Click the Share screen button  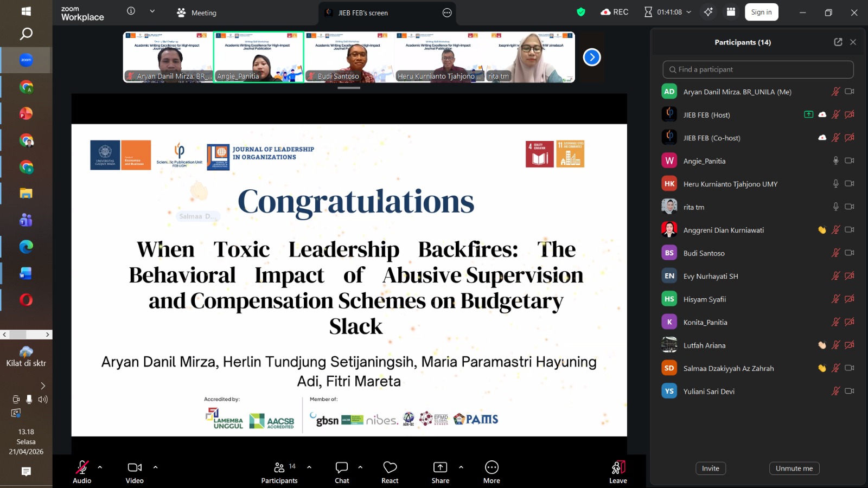tap(440, 472)
